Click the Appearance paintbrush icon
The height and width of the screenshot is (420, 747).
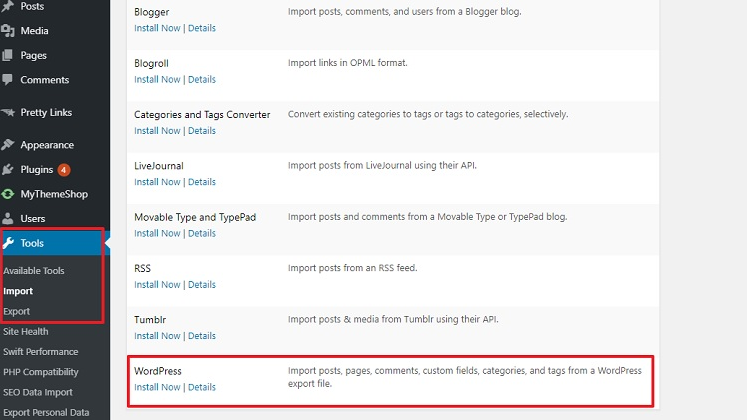[7, 145]
